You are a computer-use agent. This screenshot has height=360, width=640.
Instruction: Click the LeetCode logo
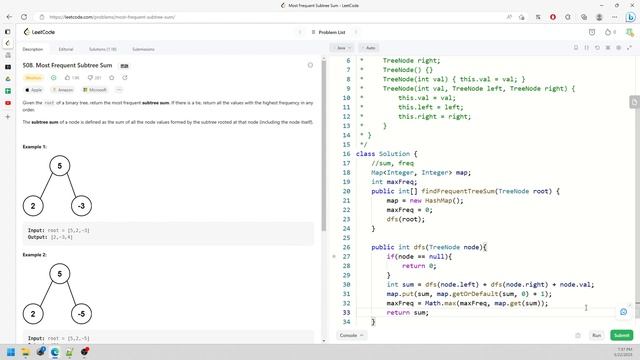[x=39, y=32]
